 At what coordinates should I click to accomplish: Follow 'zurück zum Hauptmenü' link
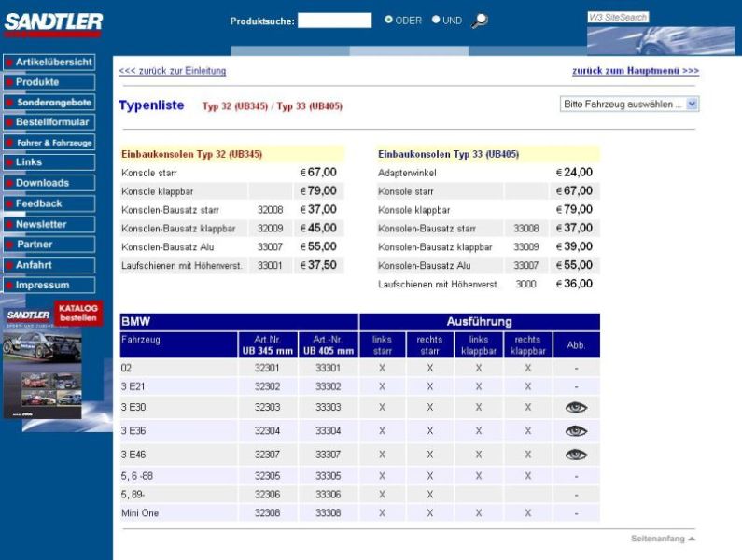[635, 71]
